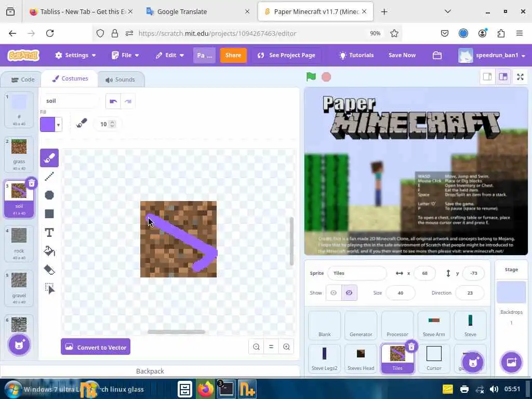Select the Rectangle tool
Viewport: 532px width, 399px height.
coord(49,214)
